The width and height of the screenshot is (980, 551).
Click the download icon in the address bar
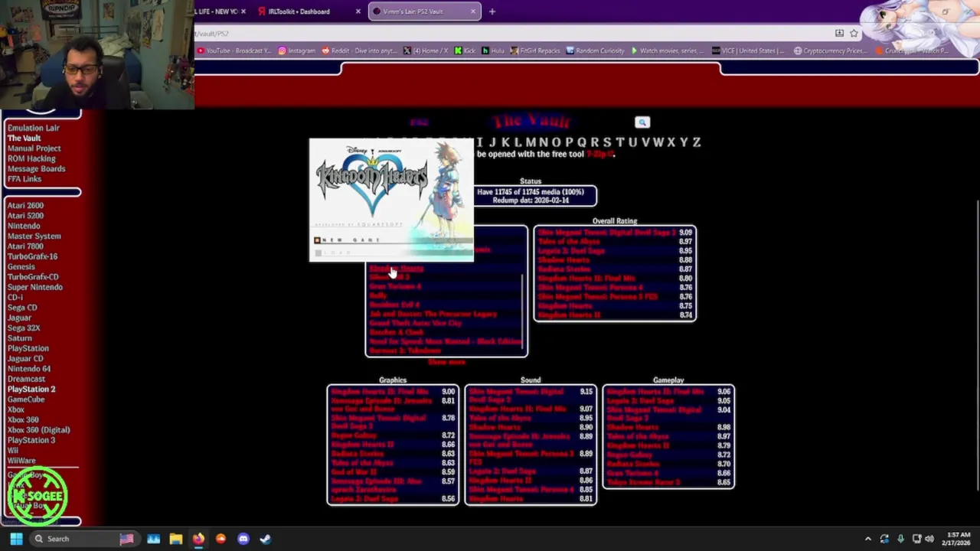click(839, 33)
